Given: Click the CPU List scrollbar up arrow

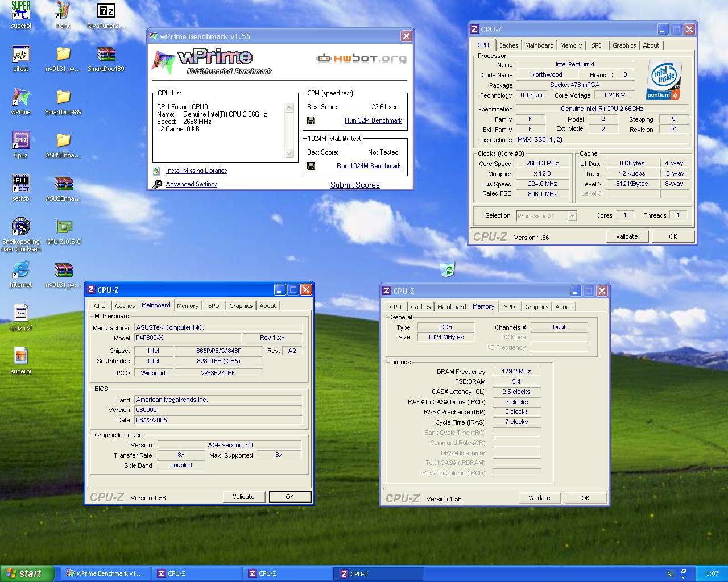Looking at the screenshot, I should pyautogui.click(x=289, y=108).
